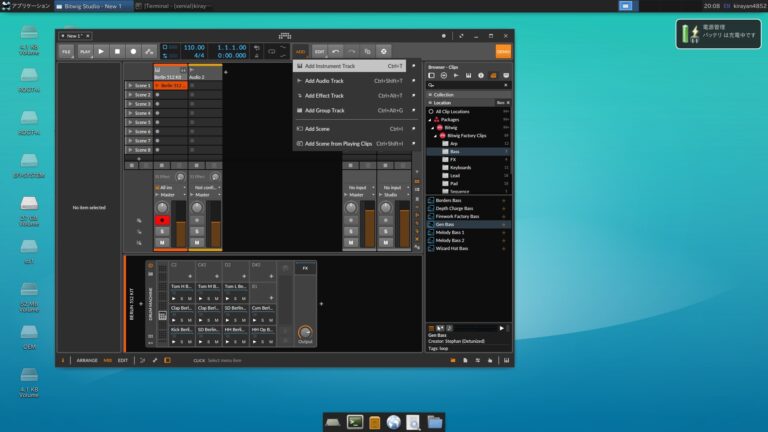Launch Scene 4 row

[x=139, y=113]
